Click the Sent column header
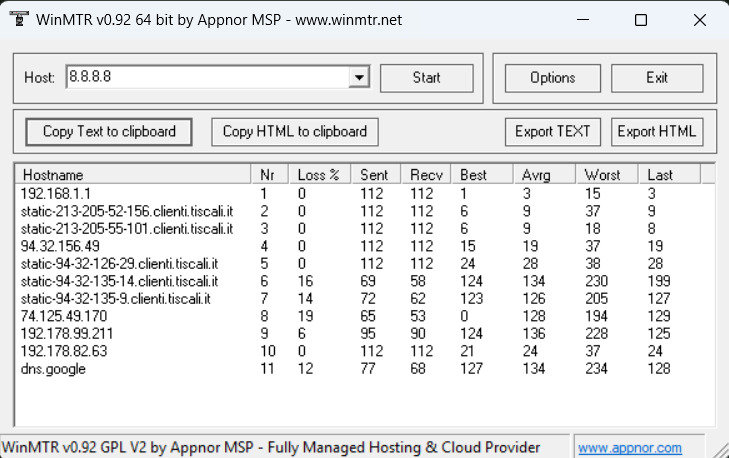Image resolution: width=729 pixels, height=458 pixels. [x=376, y=175]
